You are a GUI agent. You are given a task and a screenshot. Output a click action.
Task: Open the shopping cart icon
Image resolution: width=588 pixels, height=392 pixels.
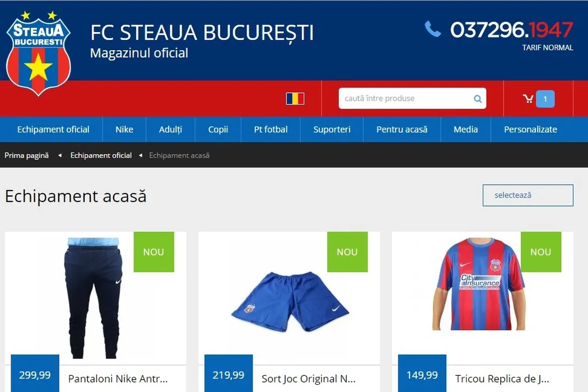coord(528,99)
